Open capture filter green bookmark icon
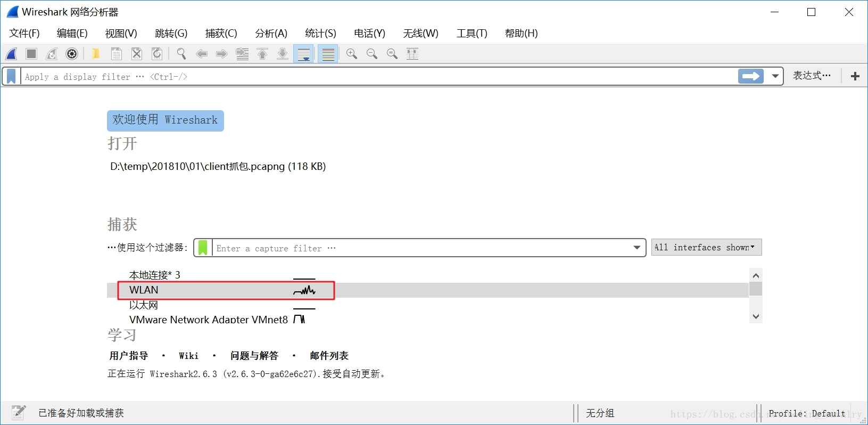The height and width of the screenshot is (425, 868). 203,248
